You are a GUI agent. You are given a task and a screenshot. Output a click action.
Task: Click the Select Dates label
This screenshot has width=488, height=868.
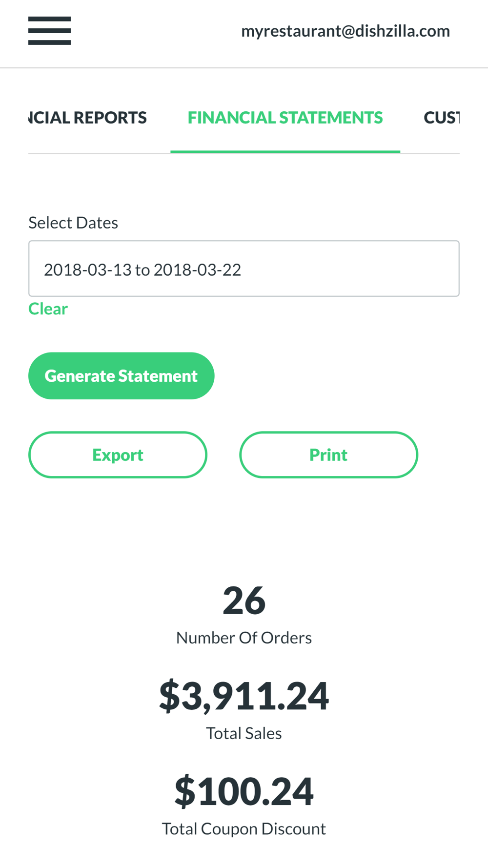tap(73, 223)
